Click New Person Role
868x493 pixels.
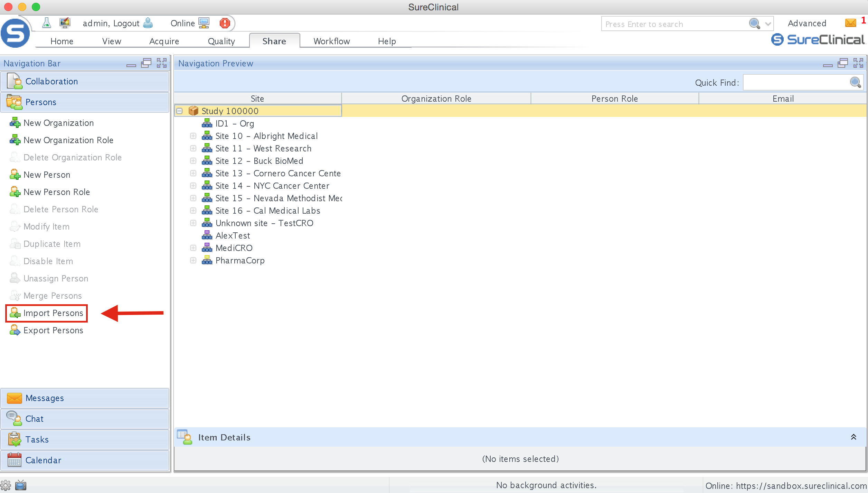50,192
